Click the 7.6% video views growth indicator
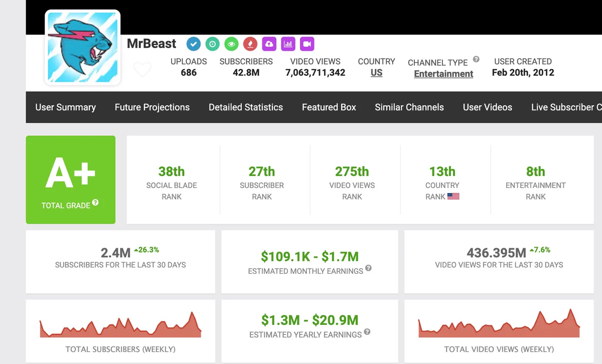Image resolution: width=602 pixels, height=364 pixels. [x=540, y=250]
